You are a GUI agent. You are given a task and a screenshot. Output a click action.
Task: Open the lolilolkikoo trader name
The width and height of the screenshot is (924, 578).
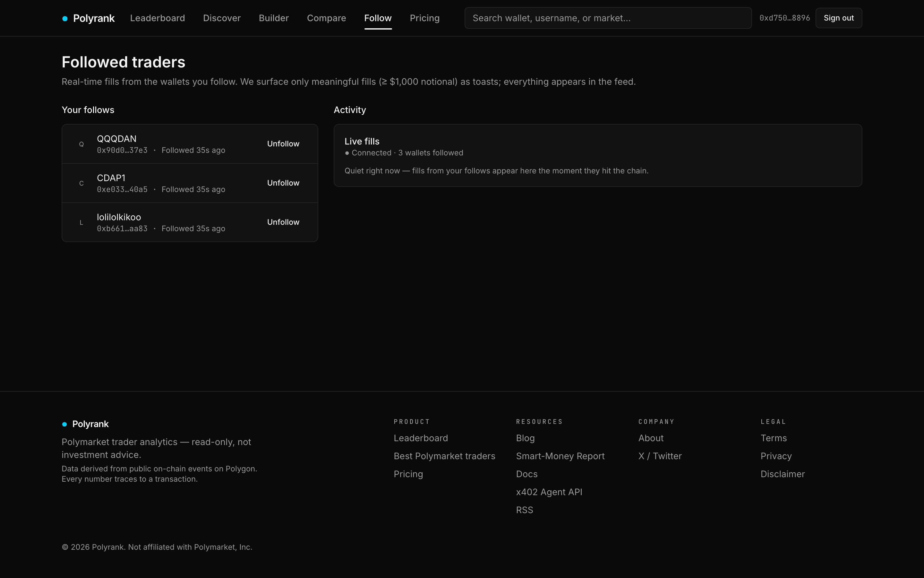point(119,217)
